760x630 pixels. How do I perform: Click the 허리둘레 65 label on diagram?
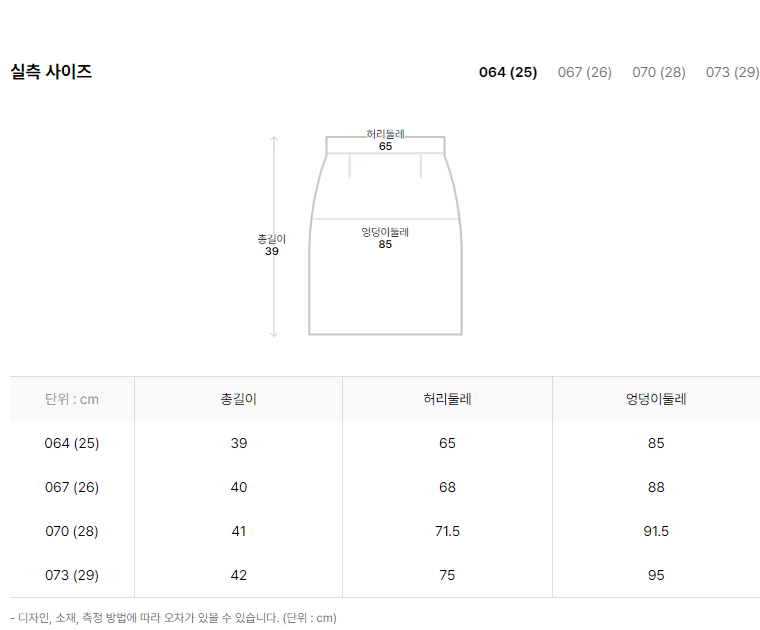385,140
